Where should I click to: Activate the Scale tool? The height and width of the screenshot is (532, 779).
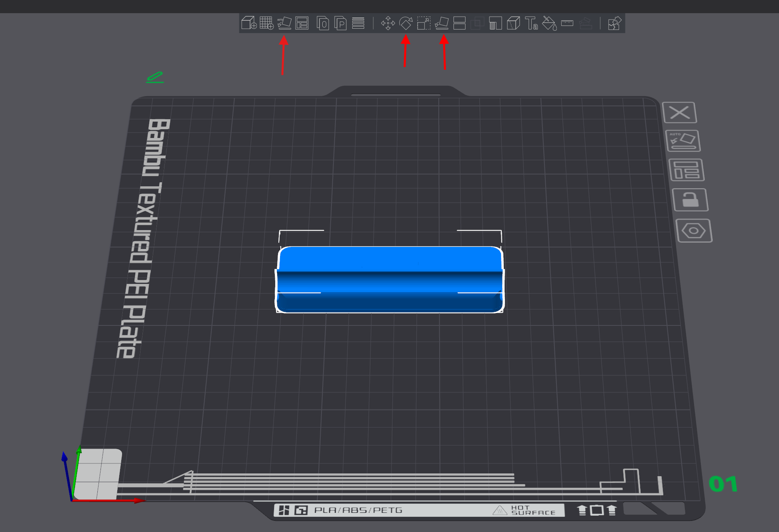tap(424, 23)
